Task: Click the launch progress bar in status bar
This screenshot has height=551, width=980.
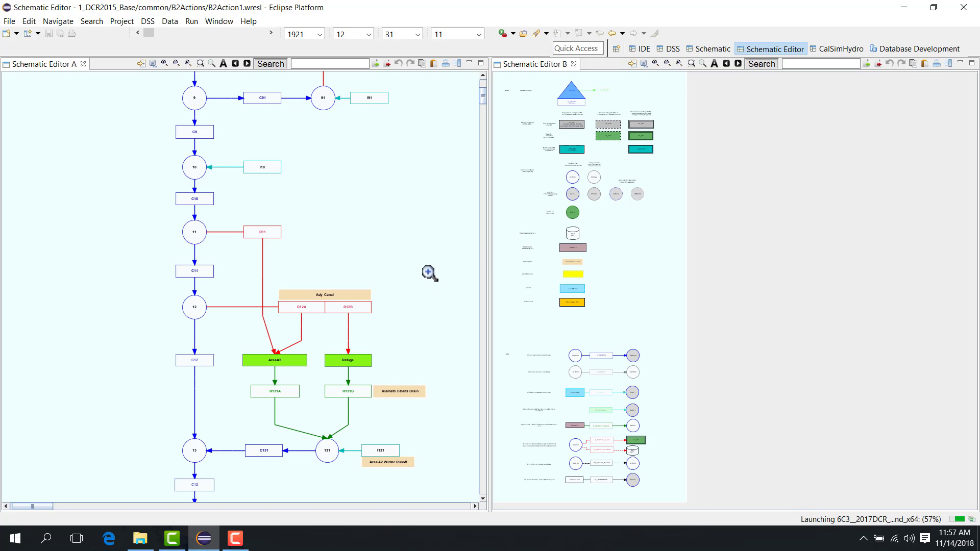Action: point(958,519)
